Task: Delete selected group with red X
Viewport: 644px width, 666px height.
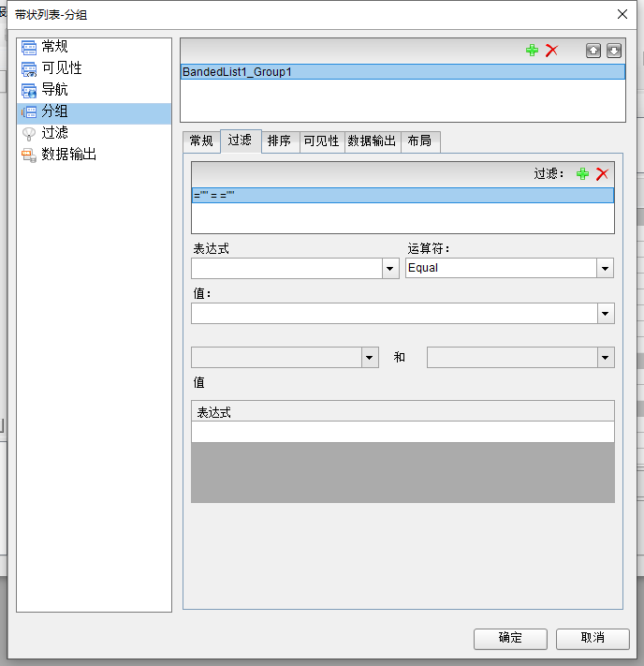Action: point(552,51)
